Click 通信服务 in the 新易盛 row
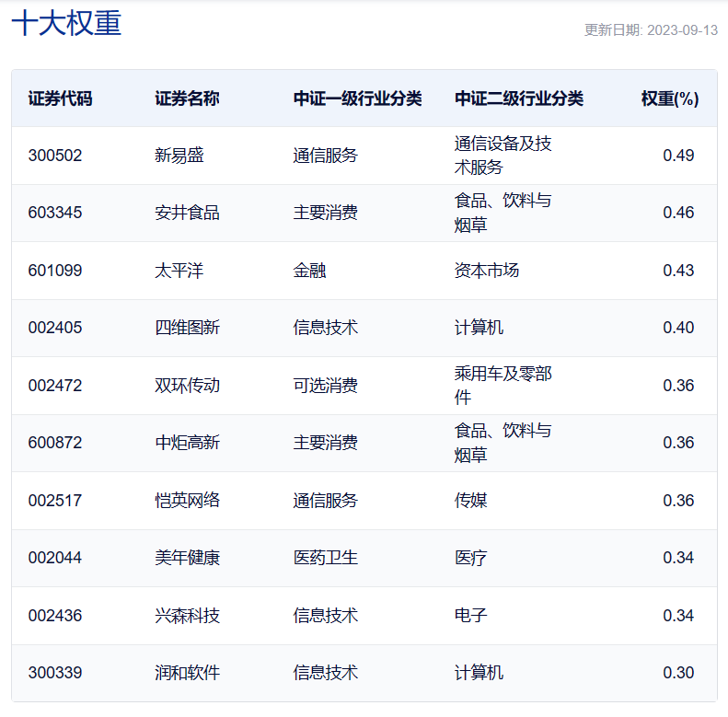728x717 pixels. point(325,156)
